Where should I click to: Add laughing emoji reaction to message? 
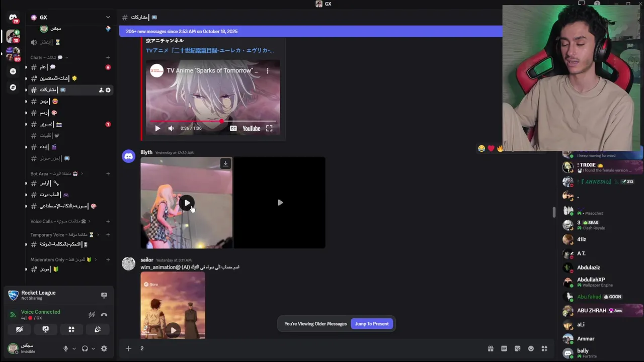point(481,148)
